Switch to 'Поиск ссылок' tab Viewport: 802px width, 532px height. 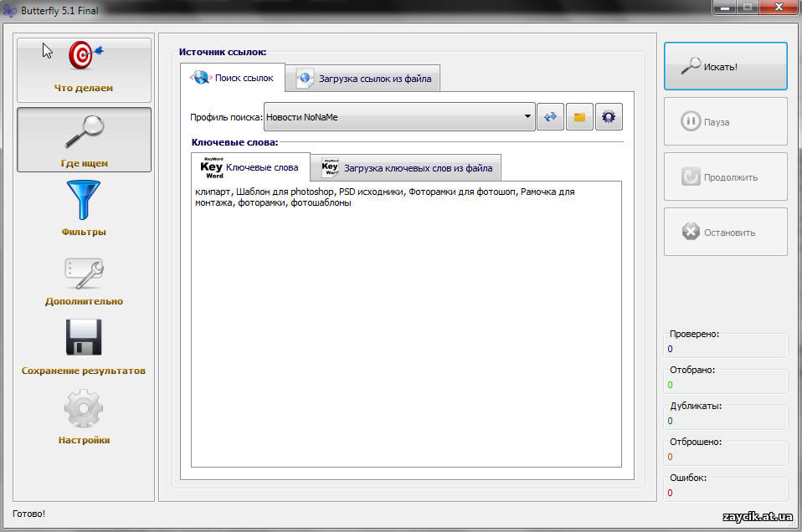tap(233, 78)
